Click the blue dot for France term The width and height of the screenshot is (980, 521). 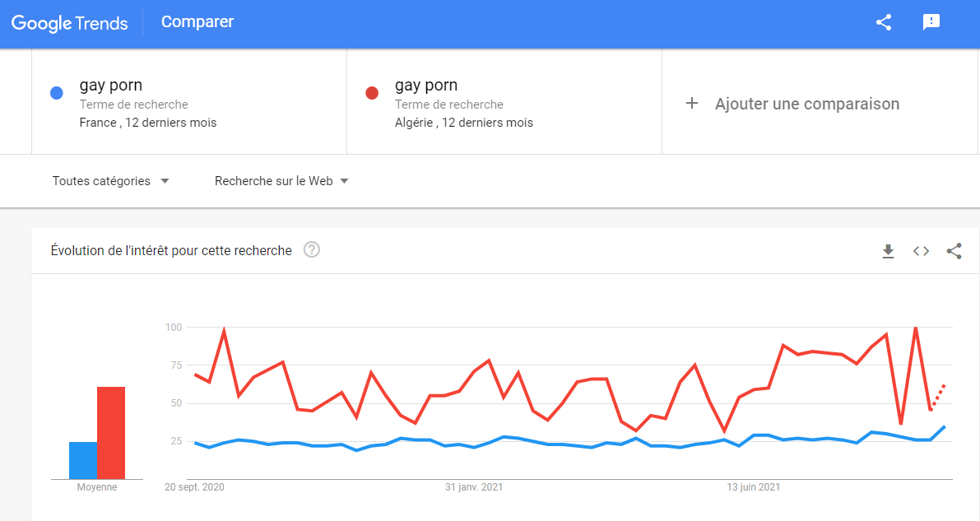[x=57, y=93]
